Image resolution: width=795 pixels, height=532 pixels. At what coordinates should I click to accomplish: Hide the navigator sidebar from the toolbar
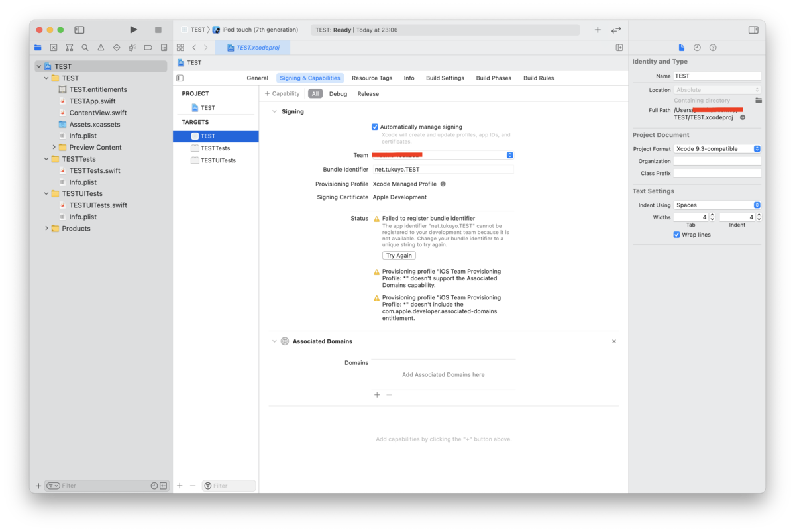79,30
